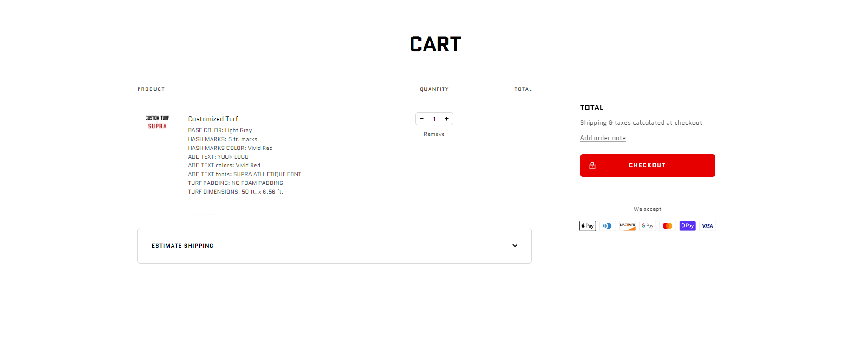Proceed with the red Checkout button
Screen dimensions: 868x338
(647, 165)
